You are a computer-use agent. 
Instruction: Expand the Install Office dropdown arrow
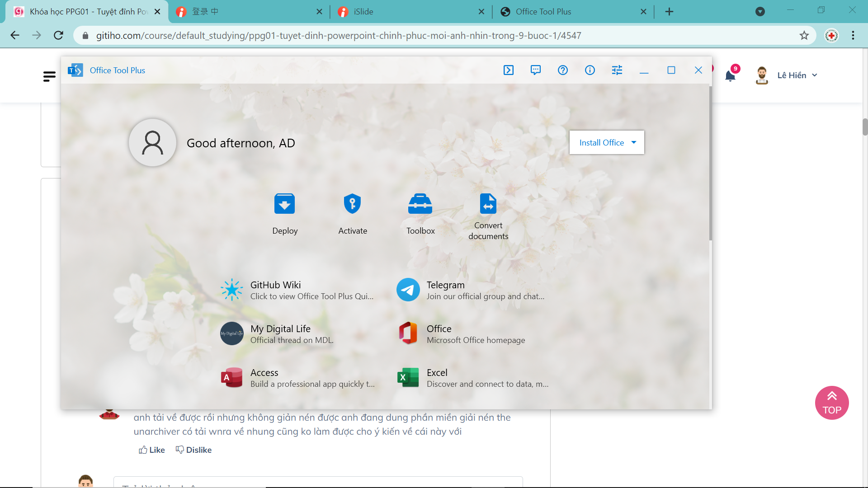pyautogui.click(x=634, y=142)
